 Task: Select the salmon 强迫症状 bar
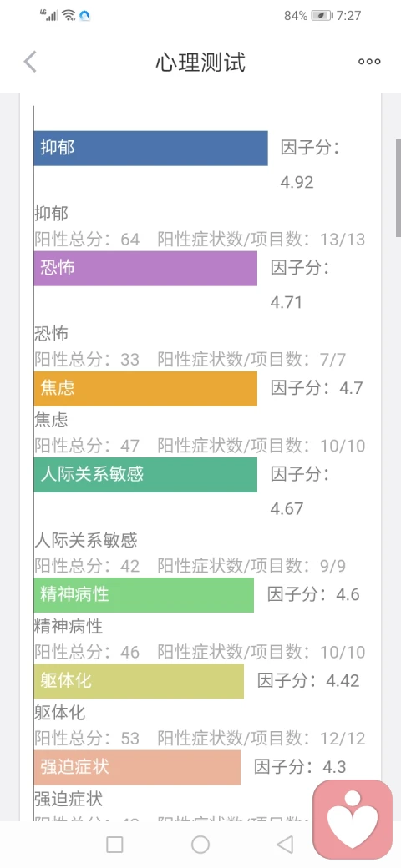(137, 767)
